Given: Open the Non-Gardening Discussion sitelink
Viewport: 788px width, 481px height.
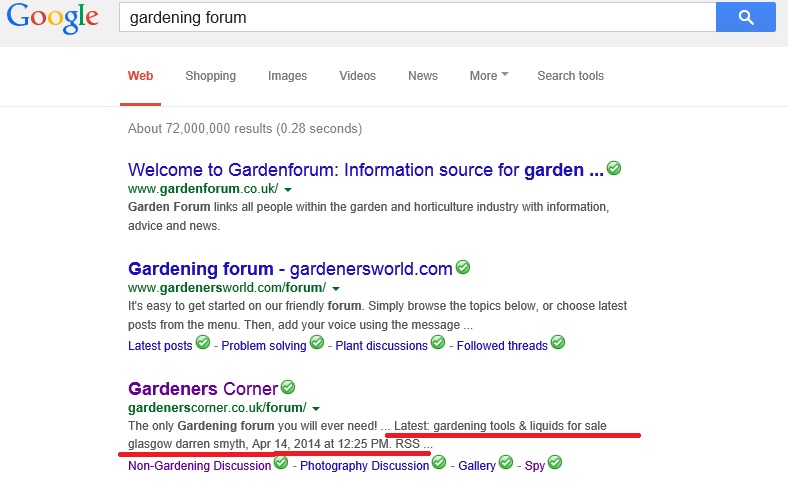Looking at the screenshot, I should [199, 465].
